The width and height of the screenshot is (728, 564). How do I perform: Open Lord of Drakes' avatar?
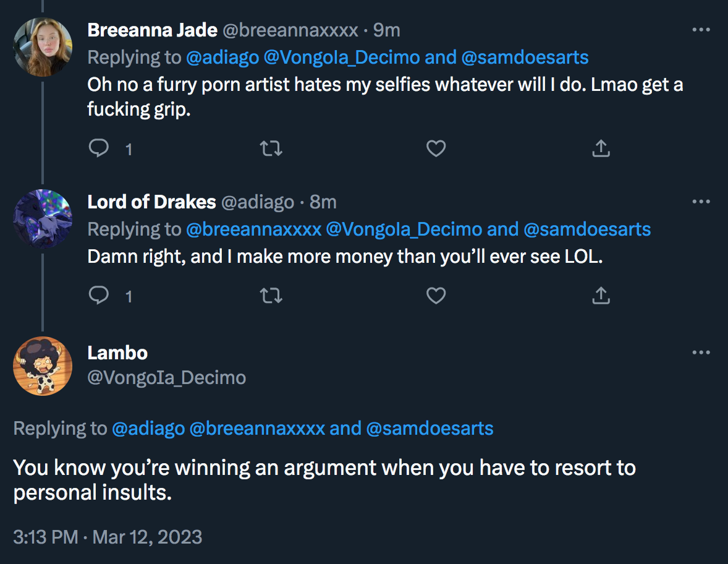tap(43, 219)
